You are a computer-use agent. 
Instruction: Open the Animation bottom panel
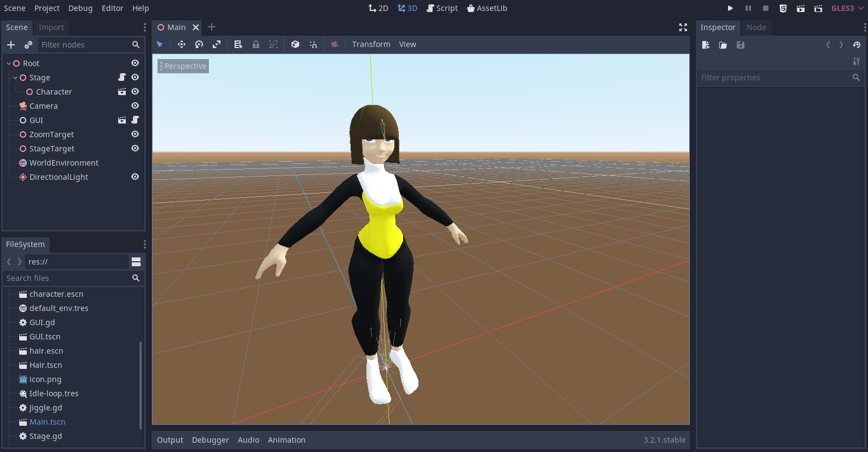pyautogui.click(x=287, y=440)
